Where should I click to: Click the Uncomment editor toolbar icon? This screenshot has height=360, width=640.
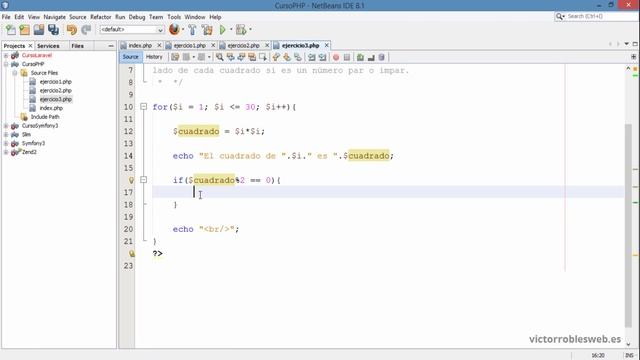tap(371, 58)
